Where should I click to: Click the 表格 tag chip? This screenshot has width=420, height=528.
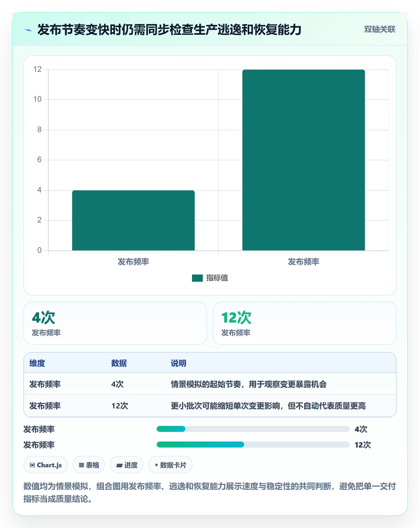(89, 465)
